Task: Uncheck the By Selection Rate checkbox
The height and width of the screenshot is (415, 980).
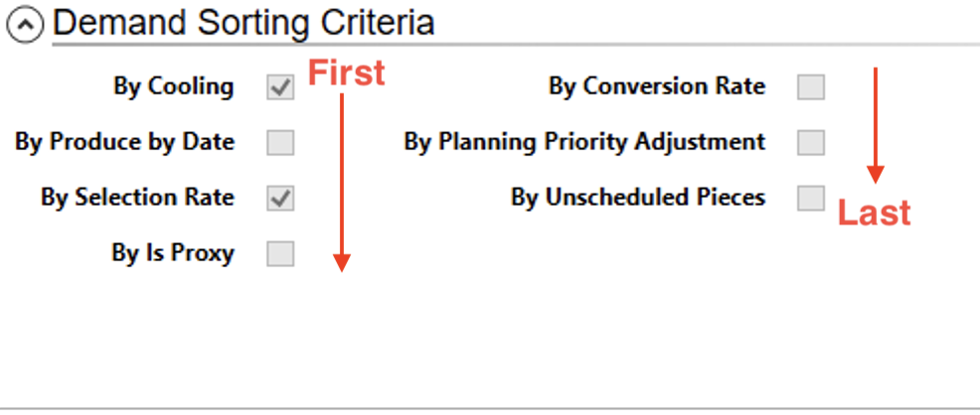Action: coord(280,199)
